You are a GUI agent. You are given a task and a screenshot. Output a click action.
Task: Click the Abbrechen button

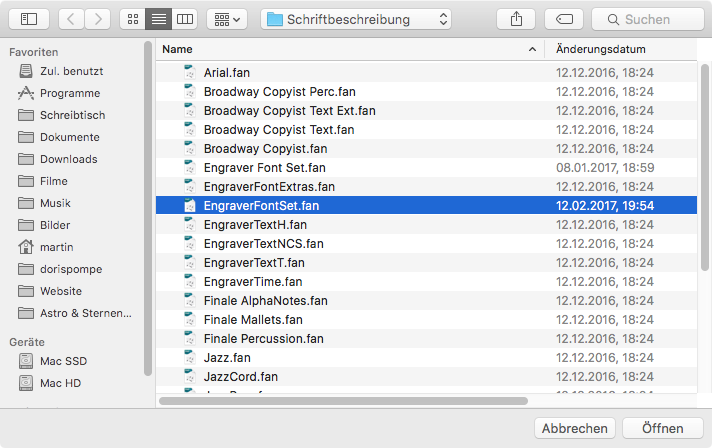[x=575, y=428]
